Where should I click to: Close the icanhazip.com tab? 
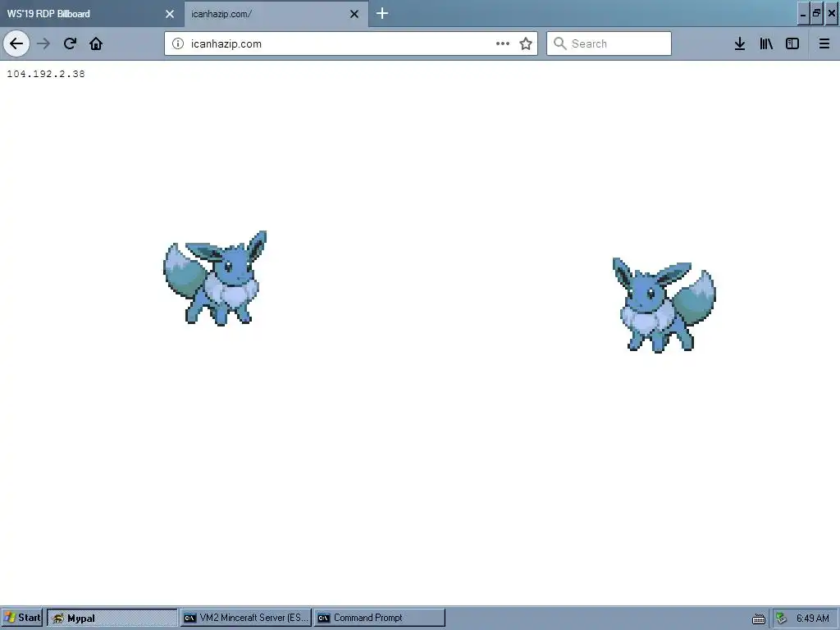354,14
